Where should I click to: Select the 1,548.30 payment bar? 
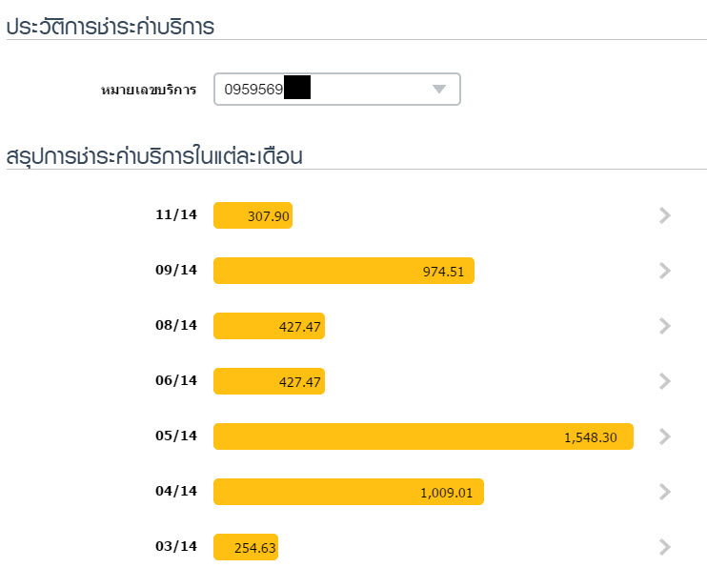tap(423, 436)
